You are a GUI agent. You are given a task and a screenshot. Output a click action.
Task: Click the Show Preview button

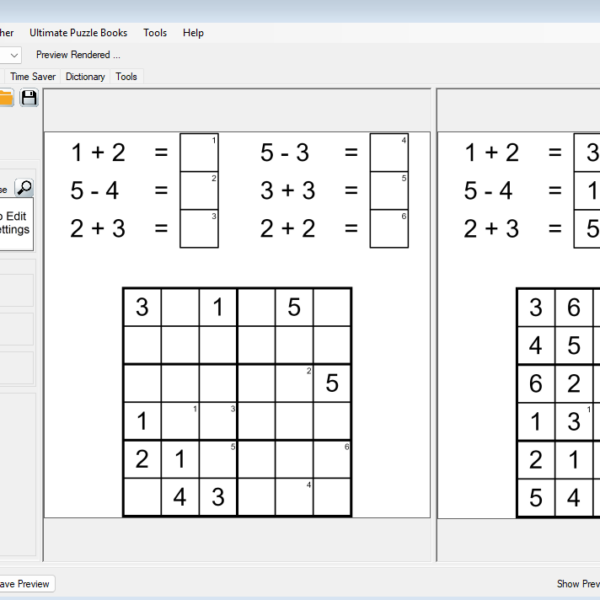[578, 583]
